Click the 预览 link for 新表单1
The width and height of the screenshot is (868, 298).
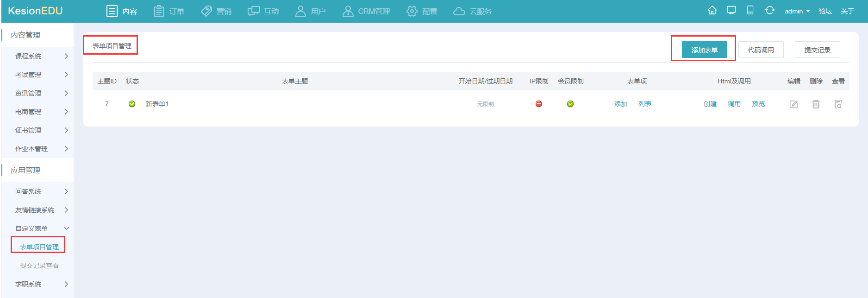(758, 104)
